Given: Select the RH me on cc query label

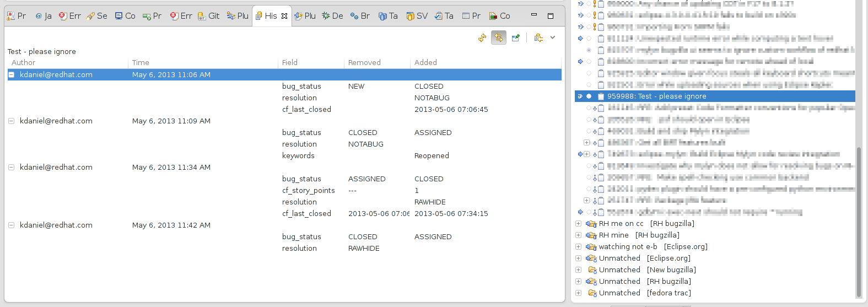Looking at the screenshot, I should [x=646, y=223].
